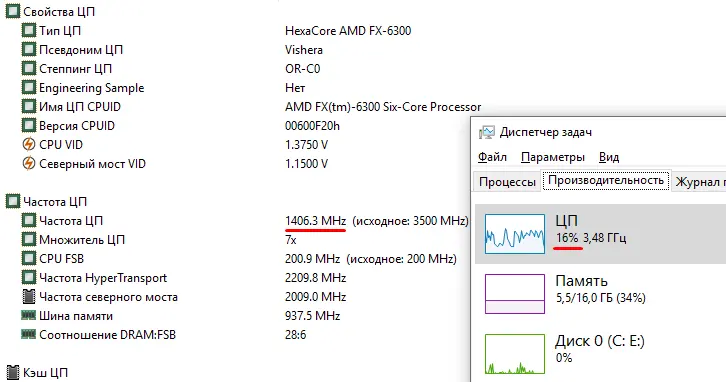The height and width of the screenshot is (382, 726).
Task: Open the Параметры menu in Task Manager
Action: tap(553, 157)
